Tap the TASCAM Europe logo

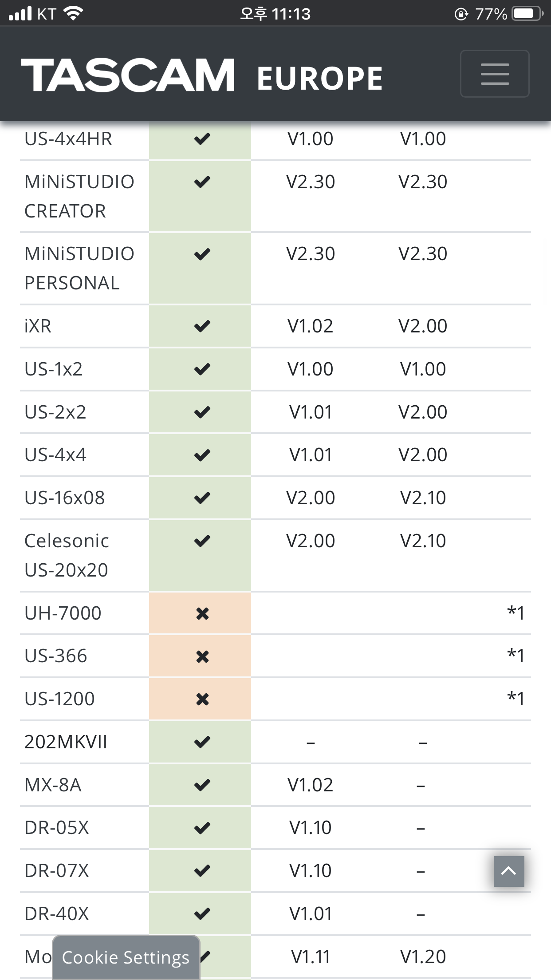pyautogui.click(x=202, y=75)
